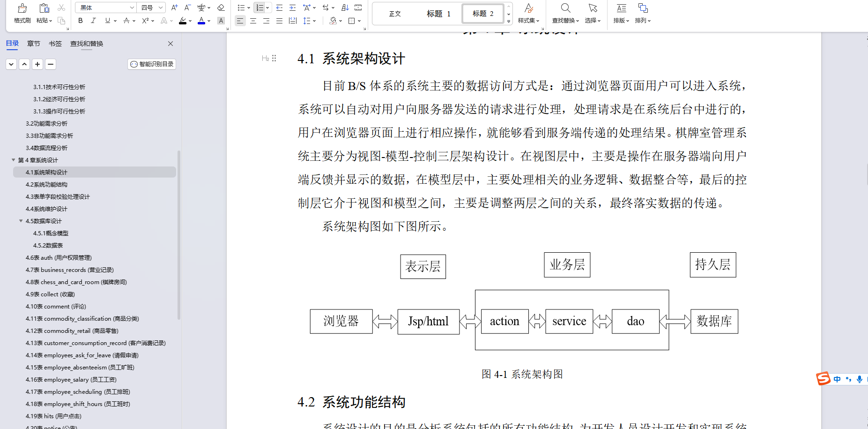The image size is (868, 429).
Task: Click the outline pane vertical scrollbar
Action: click(x=179, y=234)
